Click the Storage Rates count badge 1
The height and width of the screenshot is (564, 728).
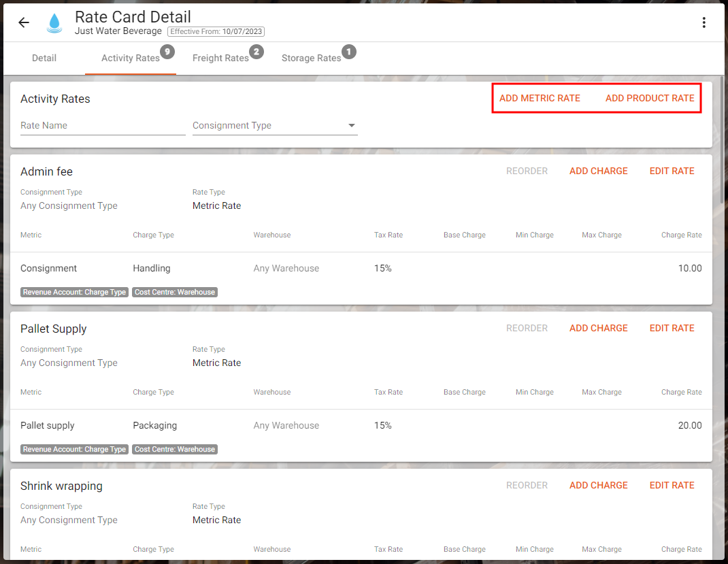[348, 52]
